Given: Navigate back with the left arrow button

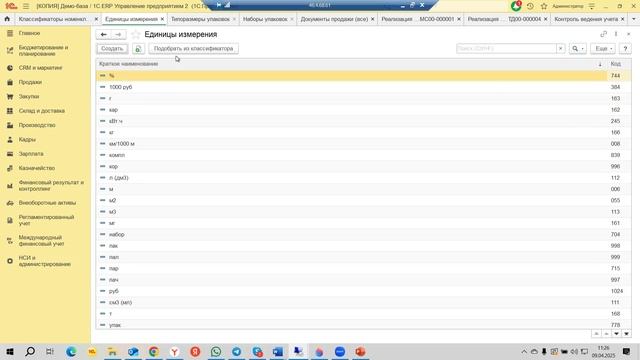Looking at the screenshot, I should tap(104, 34).
